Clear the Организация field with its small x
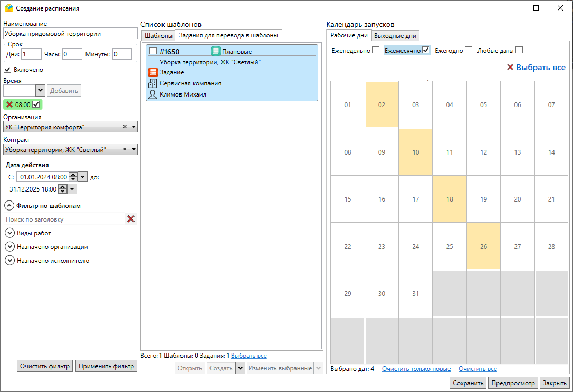The height and width of the screenshot is (392, 573). pos(125,127)
